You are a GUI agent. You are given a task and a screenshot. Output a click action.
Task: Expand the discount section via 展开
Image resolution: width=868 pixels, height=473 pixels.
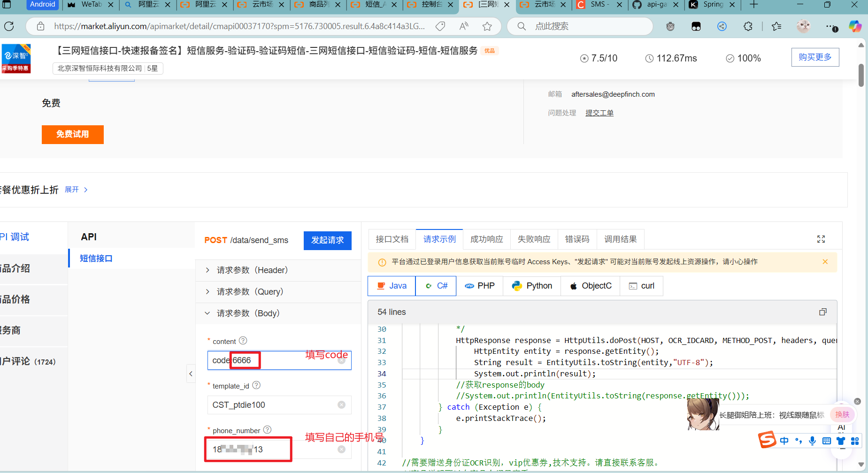pyautogui.click(x=76, y=190)
